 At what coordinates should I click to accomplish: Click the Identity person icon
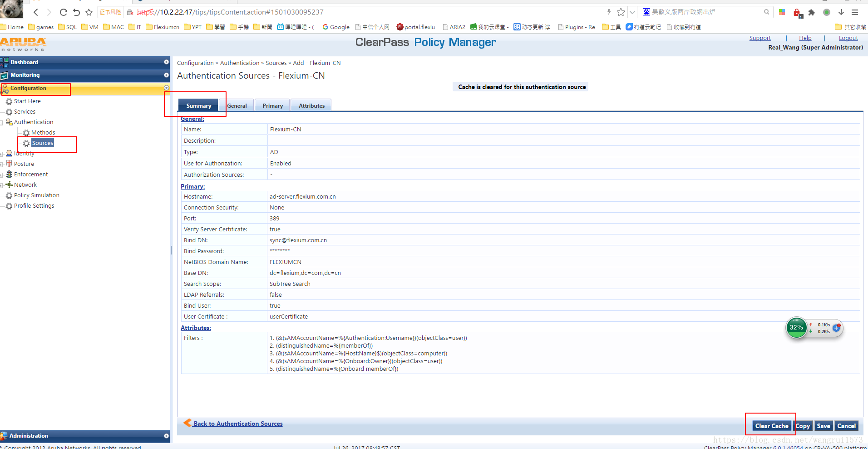coord(9,153)
